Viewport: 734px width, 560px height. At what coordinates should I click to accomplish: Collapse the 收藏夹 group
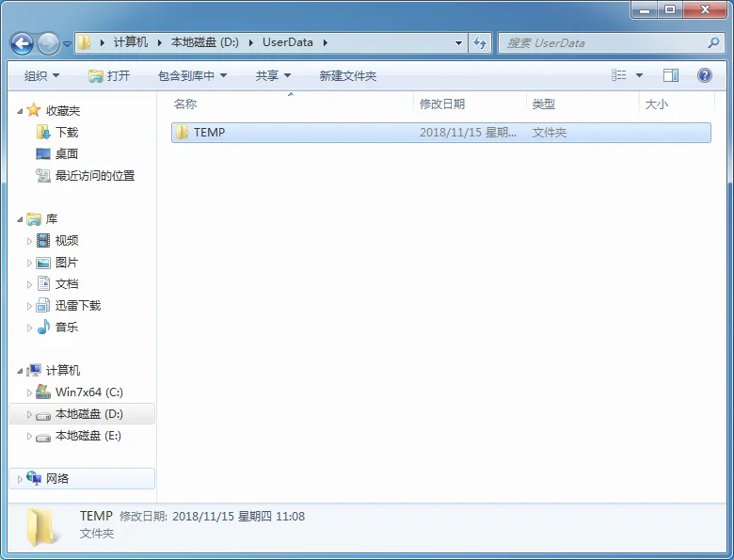coord(21,111)
